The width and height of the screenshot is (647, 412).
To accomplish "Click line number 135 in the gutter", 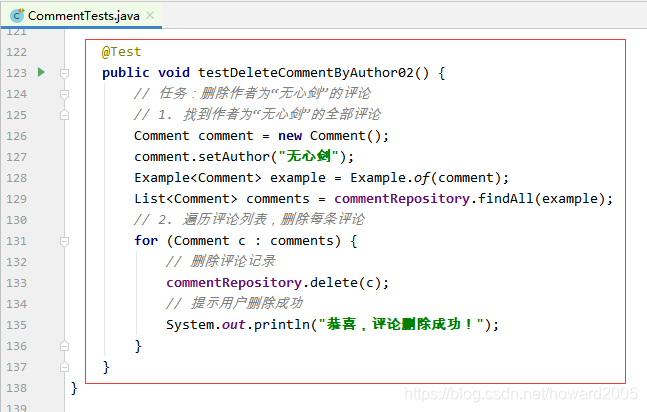I will pos(17,325).
